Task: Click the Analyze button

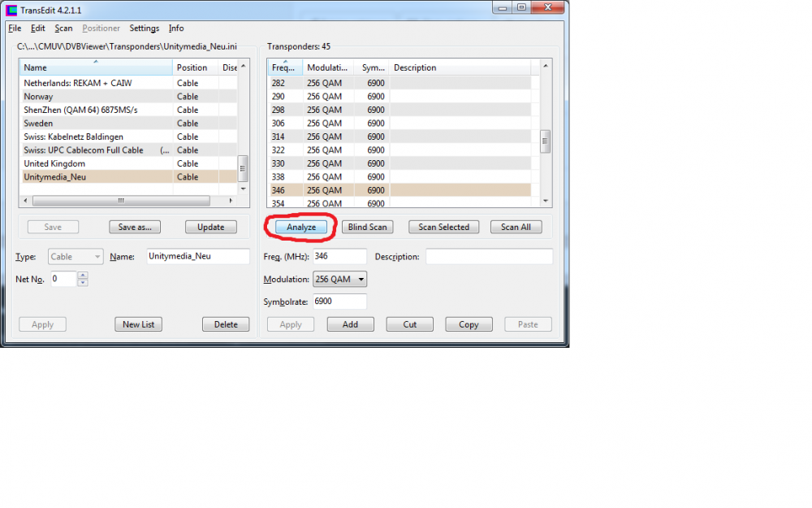Action: (300, 228)
